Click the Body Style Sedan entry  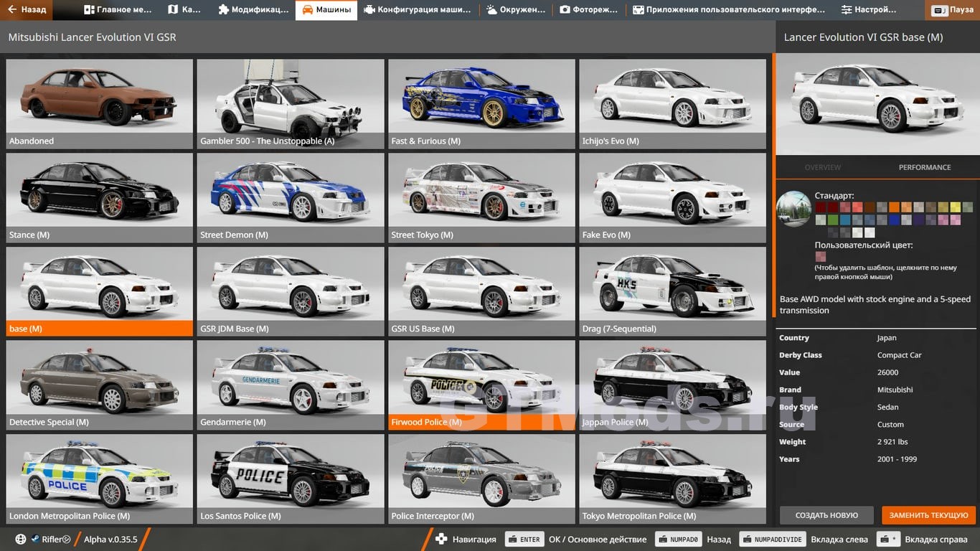point(877,407)
